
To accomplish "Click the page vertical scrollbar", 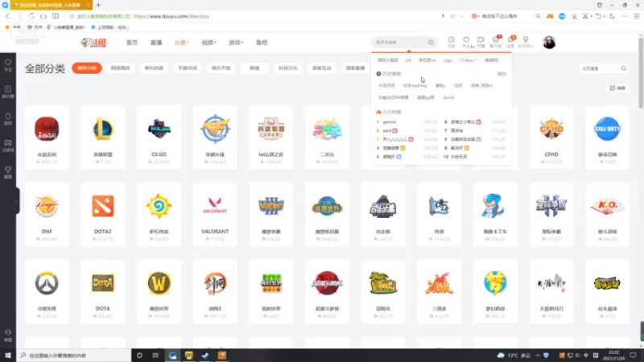I will tap(641, 72).
